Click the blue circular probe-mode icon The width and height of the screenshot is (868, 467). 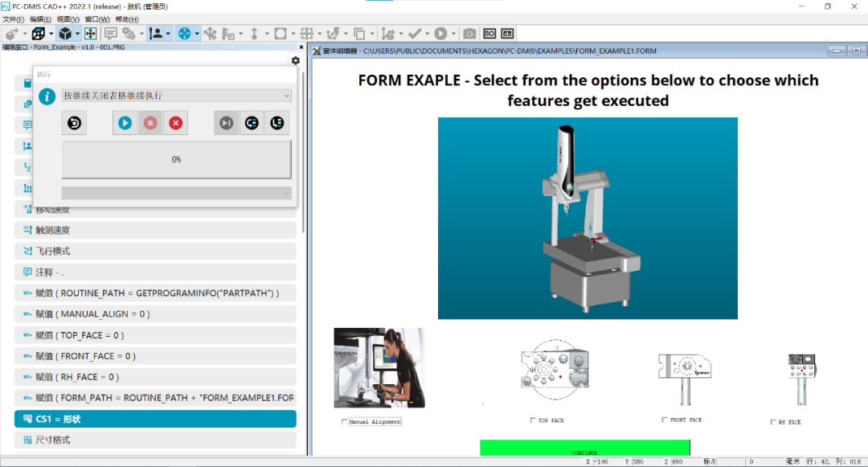coord(184,34)
